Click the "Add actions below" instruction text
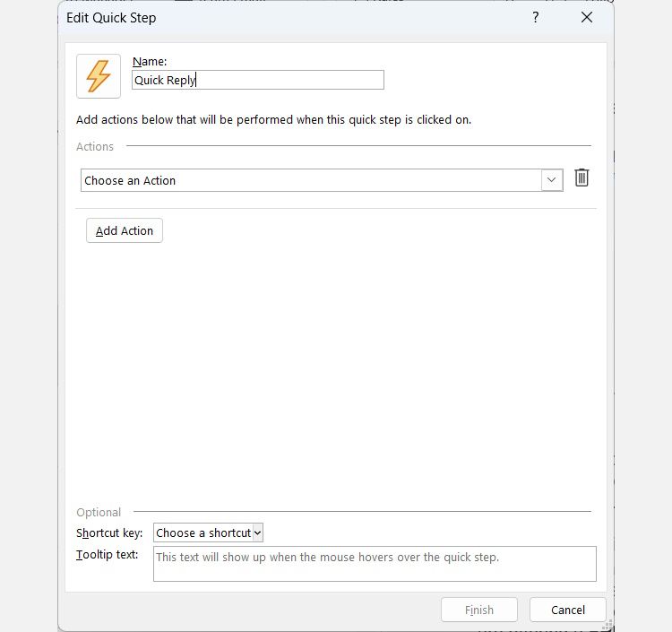672x632 pixels. [x=273, y=119]
